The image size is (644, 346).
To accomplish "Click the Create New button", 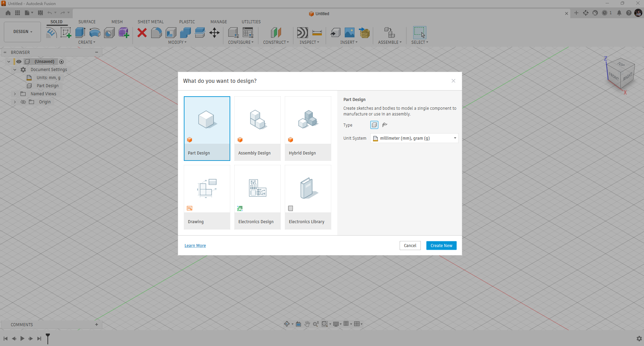I will click(x=441, y=246).
